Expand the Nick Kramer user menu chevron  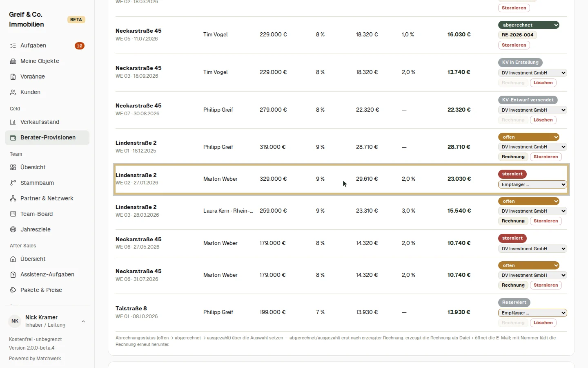(83, 321)
